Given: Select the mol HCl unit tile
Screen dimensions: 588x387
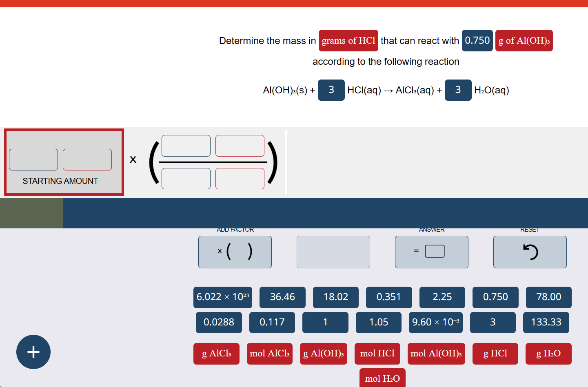Looking at the screenshot, I should click(x=377, y=354).
